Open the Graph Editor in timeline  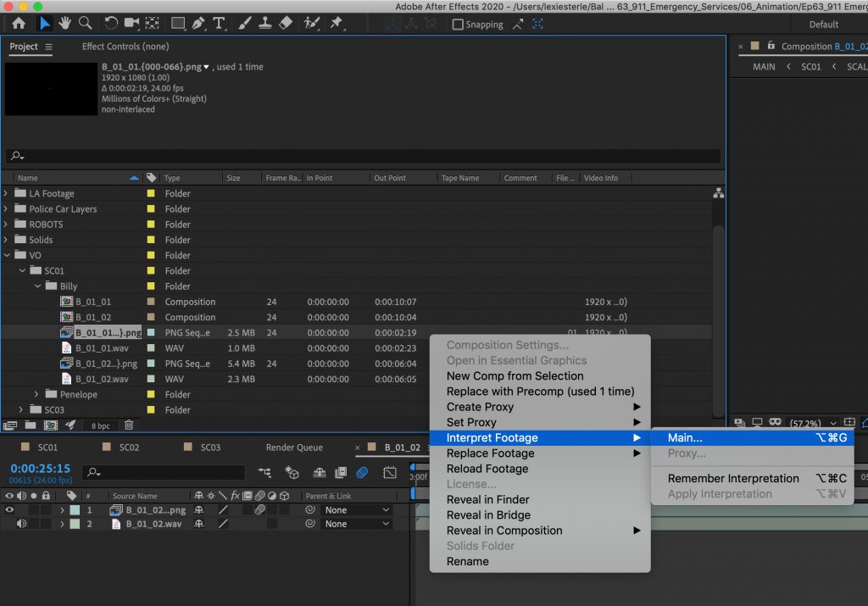point(390,472)
